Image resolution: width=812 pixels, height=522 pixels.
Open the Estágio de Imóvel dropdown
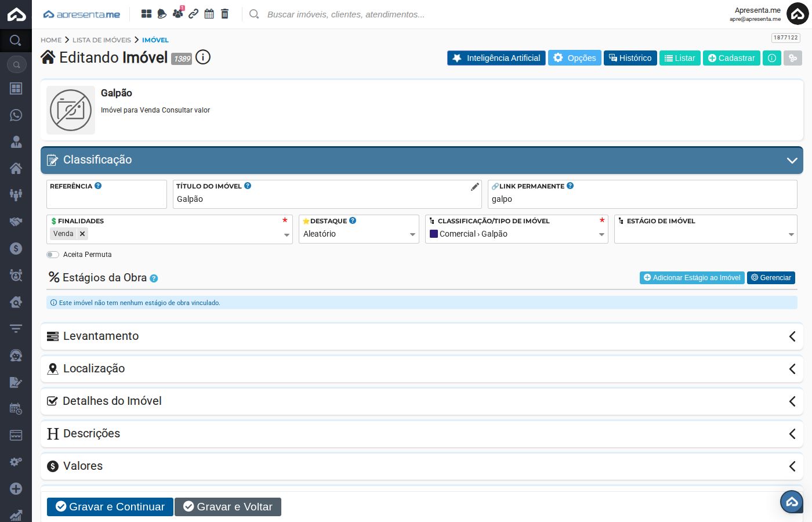pos(705,234)
